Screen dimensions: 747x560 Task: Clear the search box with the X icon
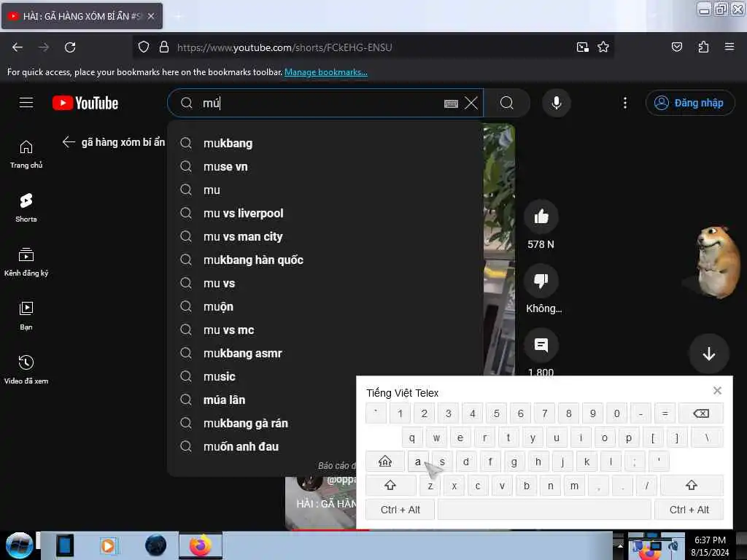click(471, 103)
